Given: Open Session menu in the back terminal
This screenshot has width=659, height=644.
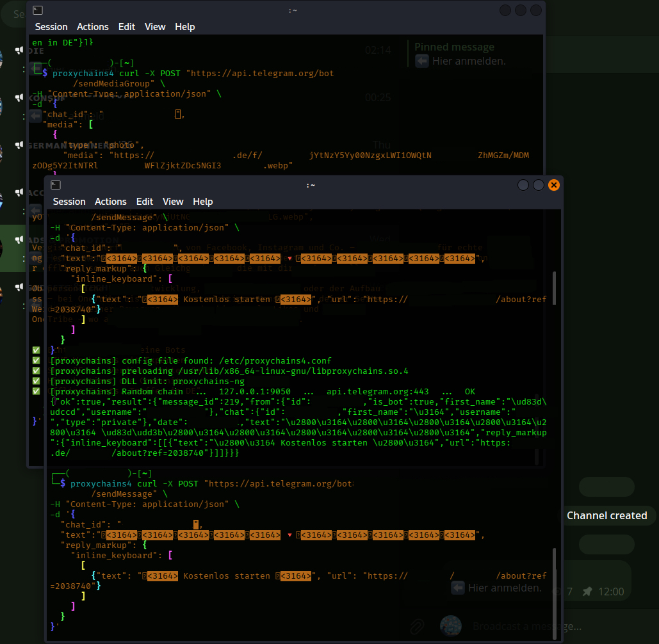Looking at the screenshot, I should pos(51,27).
